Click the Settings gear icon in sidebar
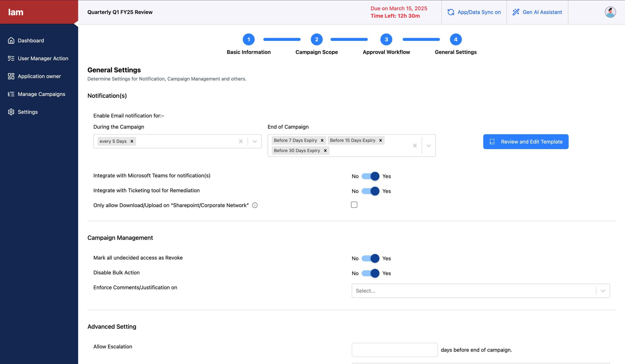The width and height of the screenshot is (625, 364). pyautogui.click(x=11, y=112)
